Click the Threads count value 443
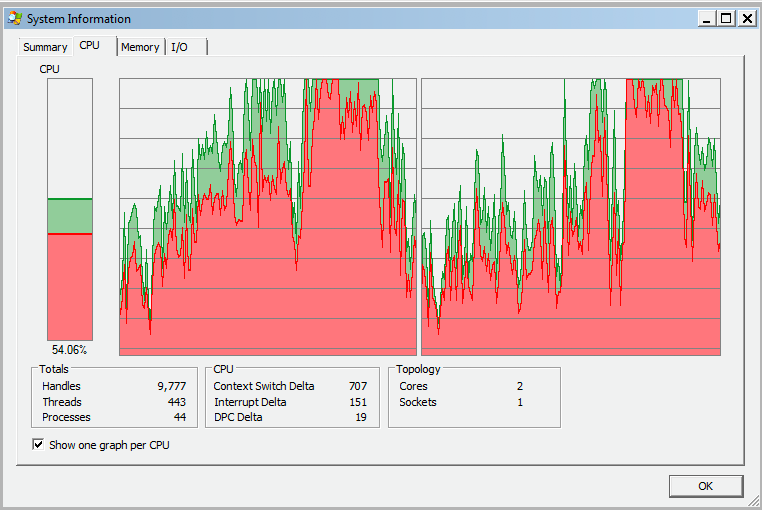 (176, 402)
